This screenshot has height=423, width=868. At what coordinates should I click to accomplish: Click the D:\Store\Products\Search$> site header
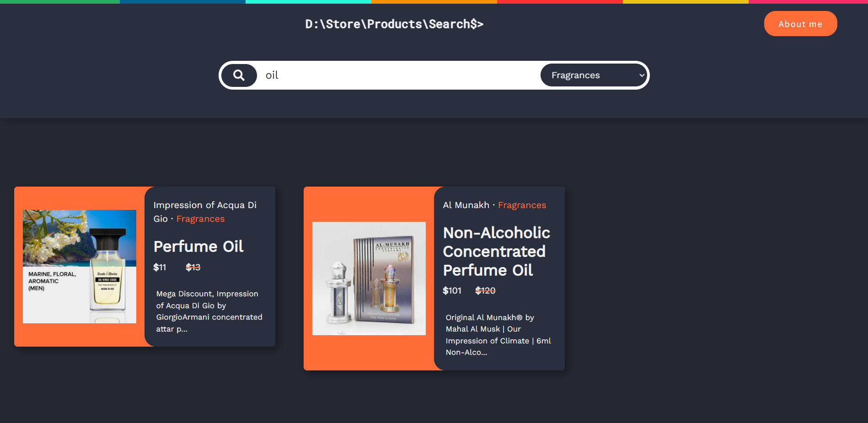point(394,24)
